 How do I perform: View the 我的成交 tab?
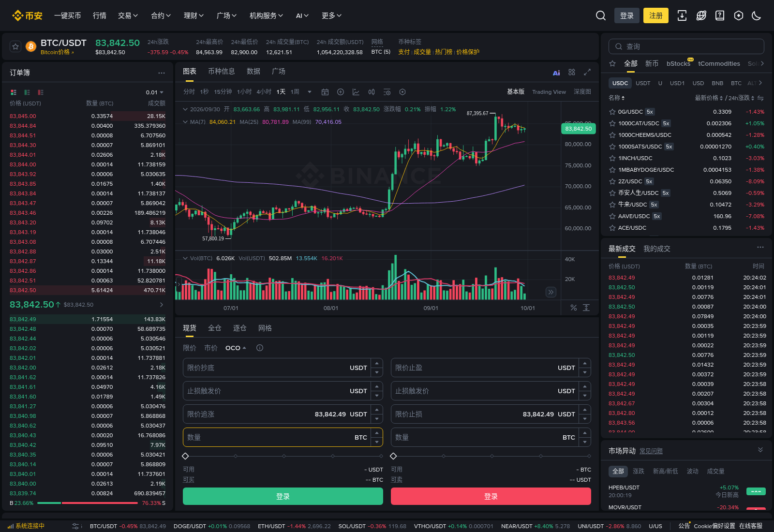(657, 249)
